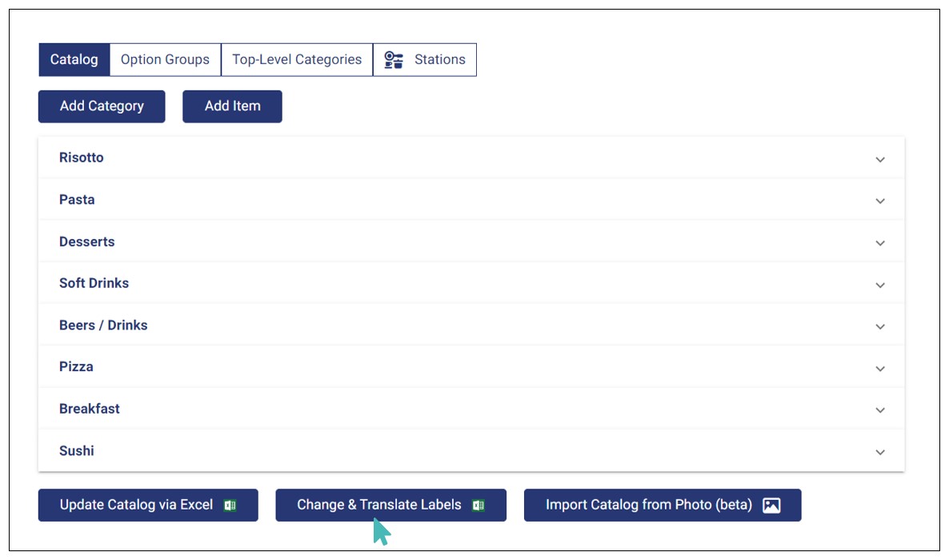
Task: Expand the Beers / Drinks chevron
Action: click(880, 326)
